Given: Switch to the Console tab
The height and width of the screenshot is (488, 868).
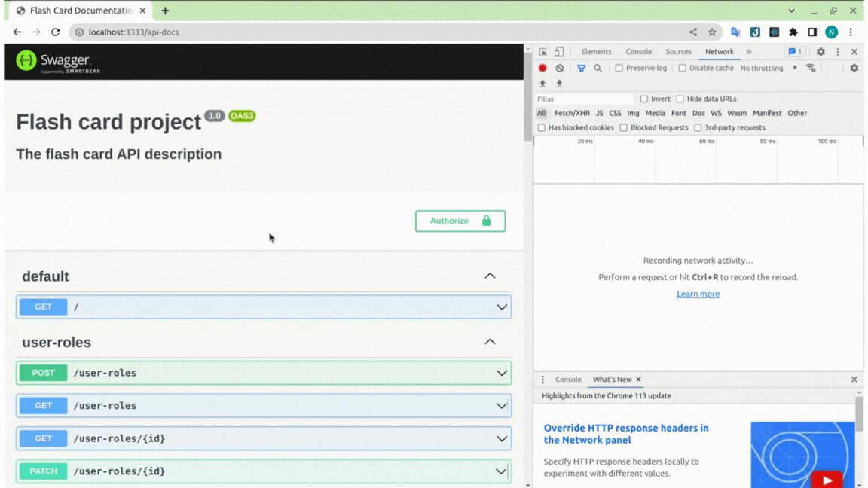Looking at the screenshot, I should pyautogui.click(x=638, y=51).
